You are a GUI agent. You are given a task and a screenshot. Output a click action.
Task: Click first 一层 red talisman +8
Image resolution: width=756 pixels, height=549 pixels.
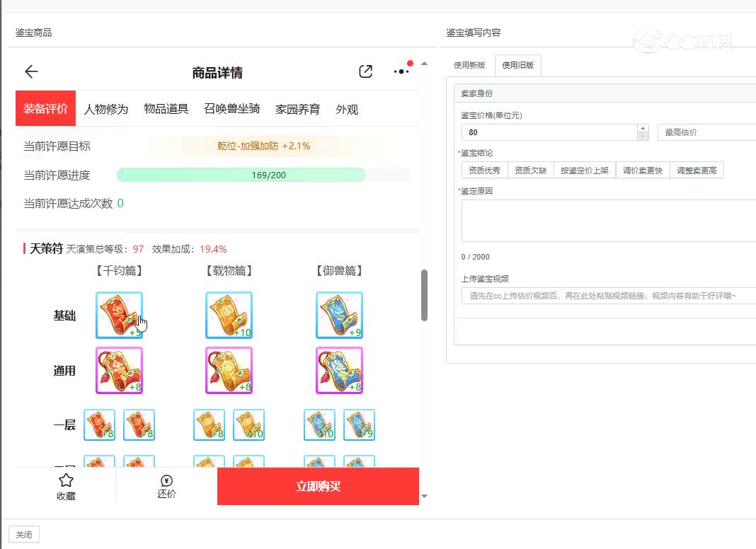[x=99, y=424]
